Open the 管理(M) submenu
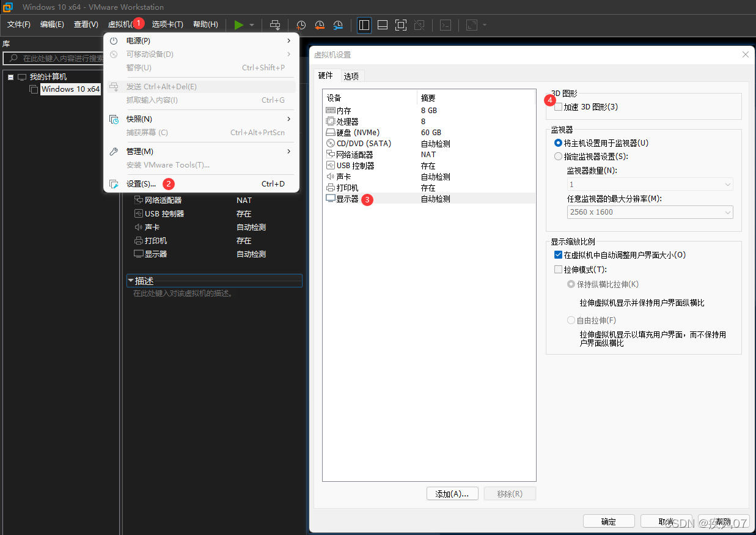The width and height of the screenshot is (756, 535). (201, 151)
